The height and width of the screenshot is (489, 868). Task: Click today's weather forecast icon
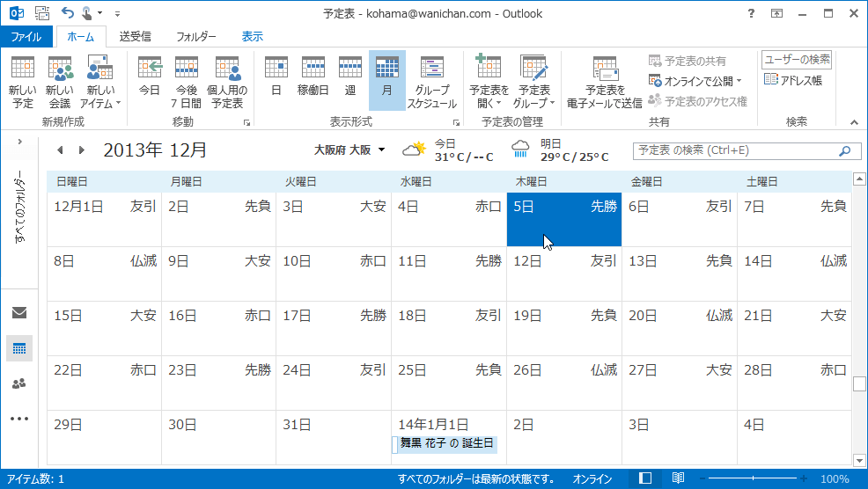pos(414,150)
